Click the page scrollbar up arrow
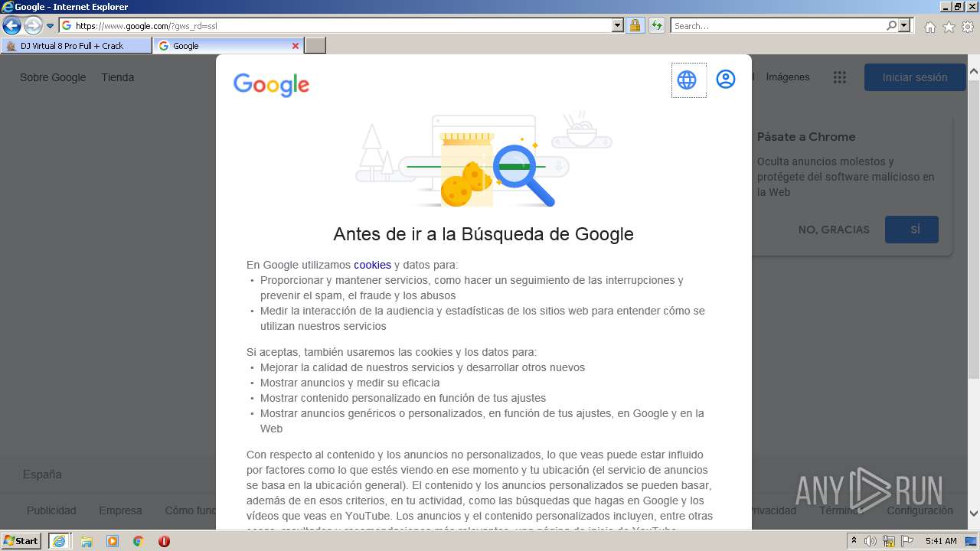Viewport: 980px width, 551px height. pyautogui.click(x=973, y=73)
